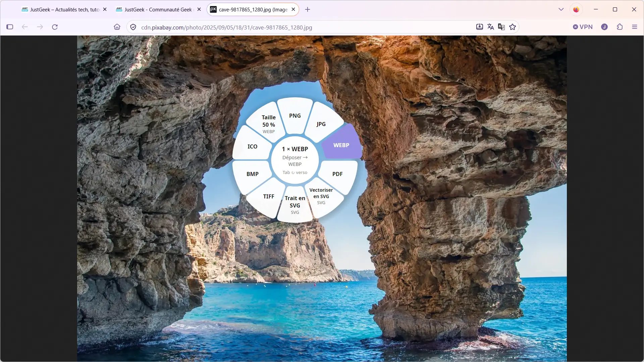Toggle the sidebar panel icon

pyautogui.click(x=10, y=27)
